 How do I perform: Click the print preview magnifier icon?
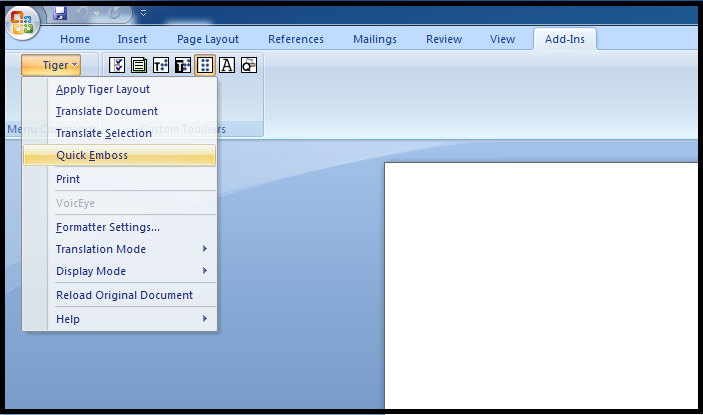coord(249,65)
